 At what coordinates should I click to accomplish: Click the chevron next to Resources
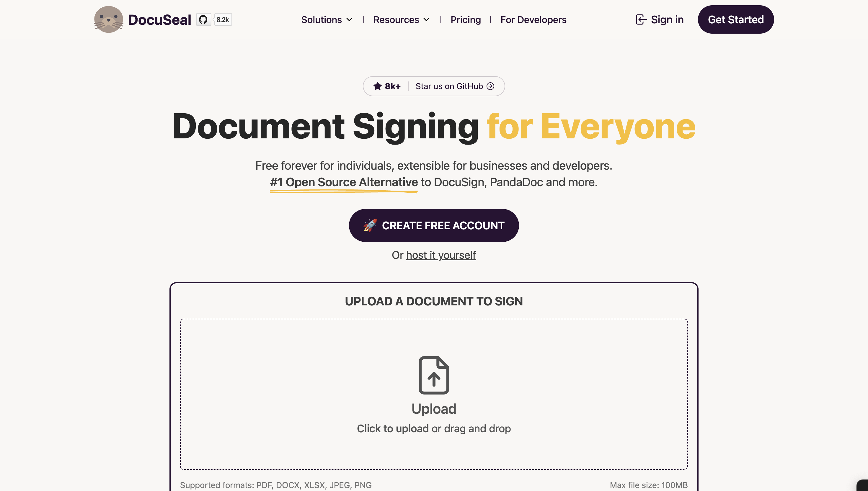coord(426,20)
